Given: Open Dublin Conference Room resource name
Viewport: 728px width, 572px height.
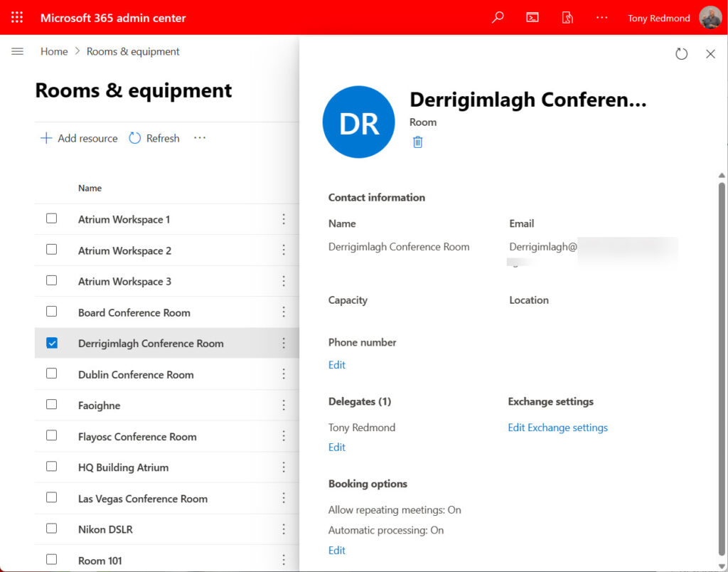Looking at the screenshot, I should coord(136,374).
